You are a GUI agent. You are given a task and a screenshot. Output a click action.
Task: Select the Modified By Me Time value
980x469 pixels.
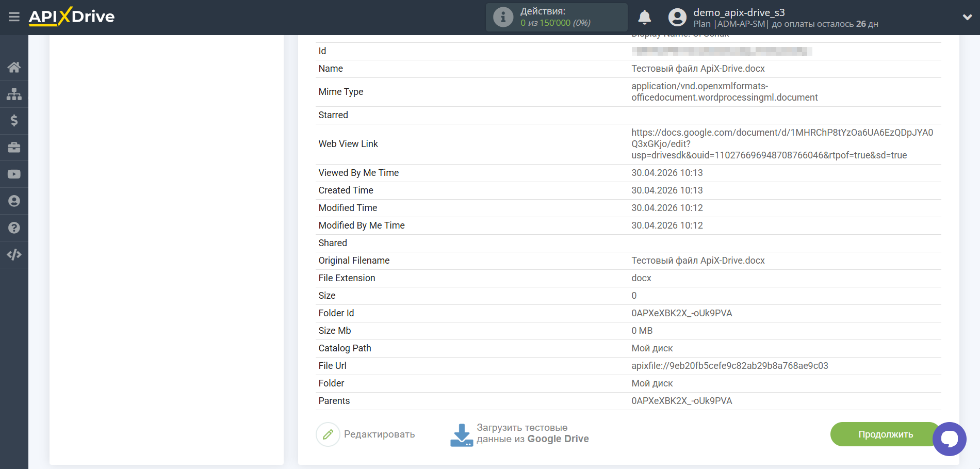tap(667, 225)
